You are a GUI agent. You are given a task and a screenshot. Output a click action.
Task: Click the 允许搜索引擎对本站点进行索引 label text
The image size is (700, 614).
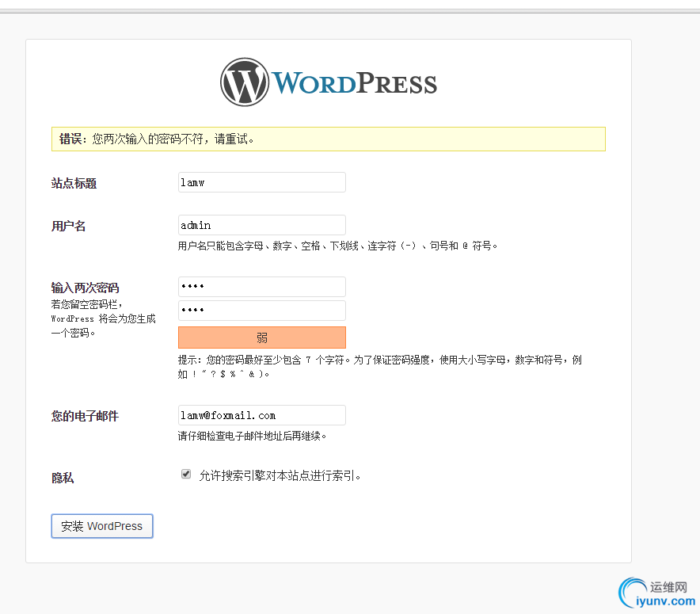(x=280, y=475)
